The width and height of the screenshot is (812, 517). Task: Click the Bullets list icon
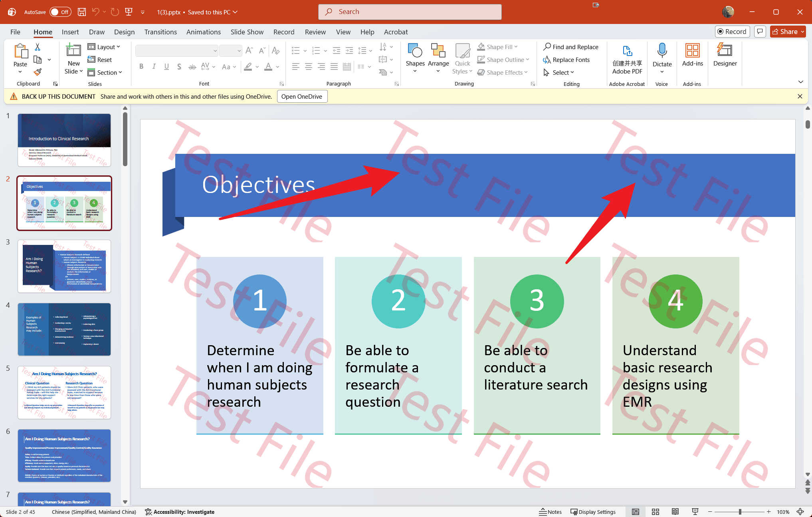295,51
